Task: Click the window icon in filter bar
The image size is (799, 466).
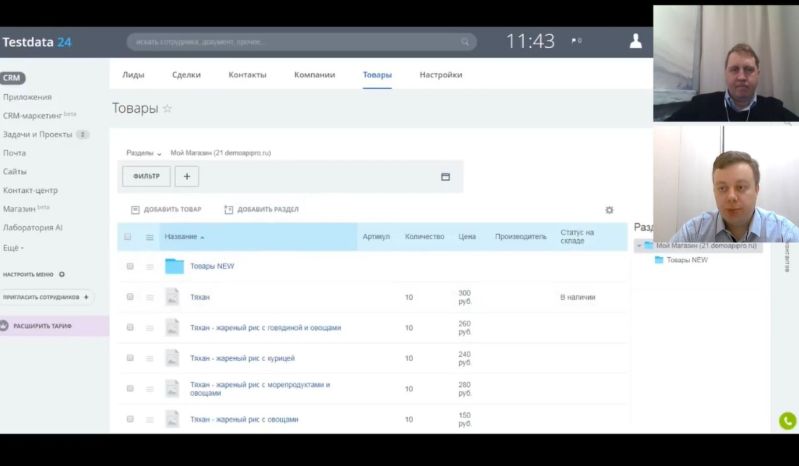Action: (x=445, y=177)
